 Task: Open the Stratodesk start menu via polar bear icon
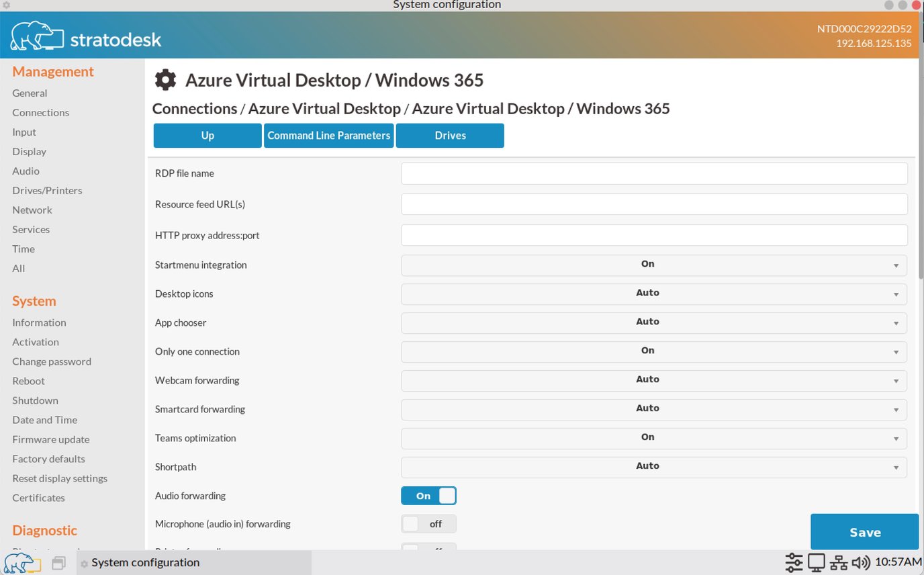tap(18, 564)
